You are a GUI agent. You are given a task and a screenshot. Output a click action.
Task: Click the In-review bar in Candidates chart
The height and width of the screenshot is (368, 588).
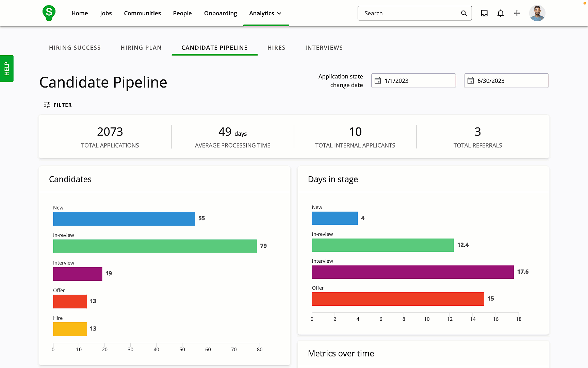pyautogui.click(x=155, y=246)
